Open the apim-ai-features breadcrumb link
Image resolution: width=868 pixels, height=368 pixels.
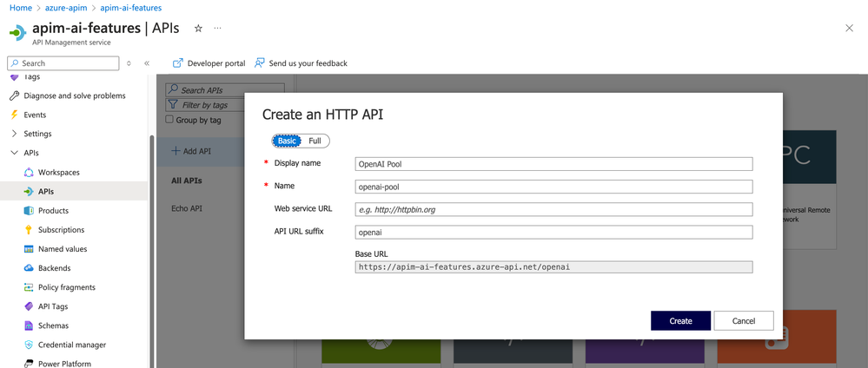(131, 9)
